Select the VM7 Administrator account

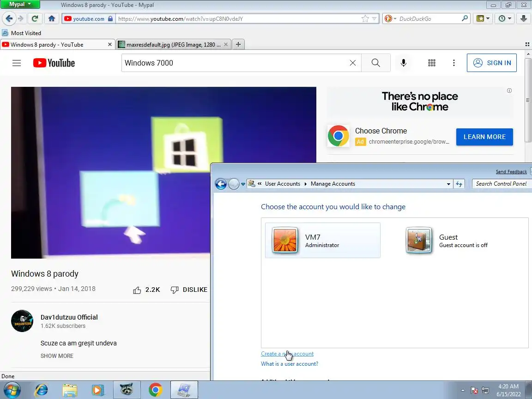[323, 240]
